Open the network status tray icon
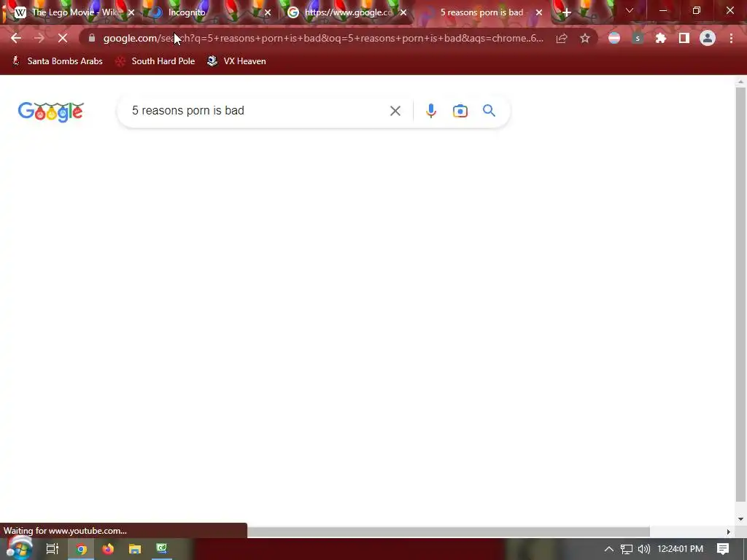This screenshot has height=560, width=747. [x=627, y=549]
